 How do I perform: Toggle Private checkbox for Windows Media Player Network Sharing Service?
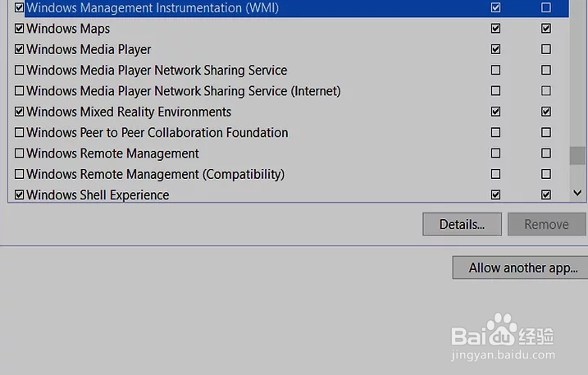click(496, 71)
